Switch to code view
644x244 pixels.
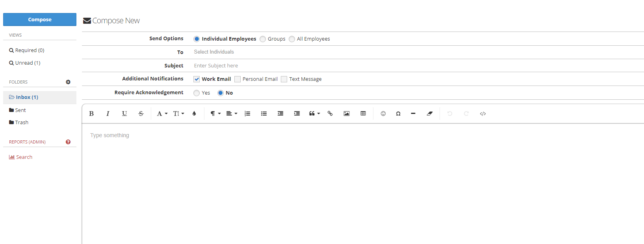tap(483, 114)
